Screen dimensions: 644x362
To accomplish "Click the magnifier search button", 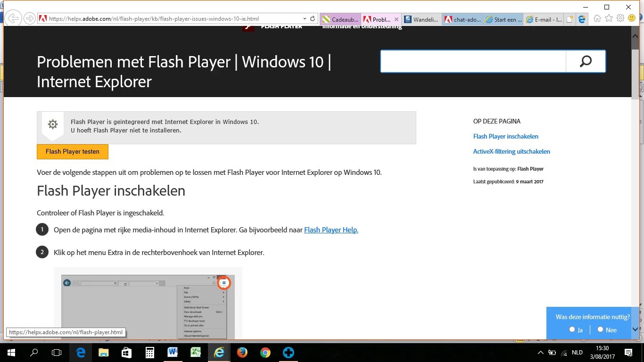I will pyautogui.click(x=586, y=61).
